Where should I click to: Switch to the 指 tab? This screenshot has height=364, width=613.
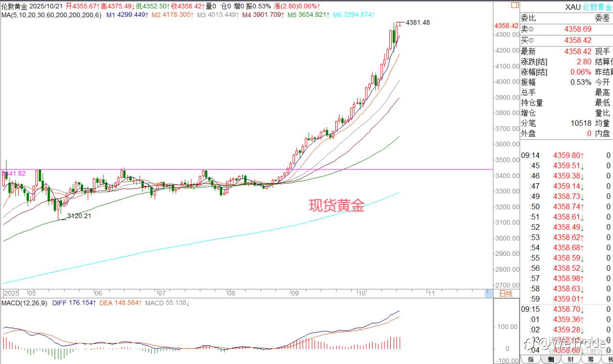531,359
